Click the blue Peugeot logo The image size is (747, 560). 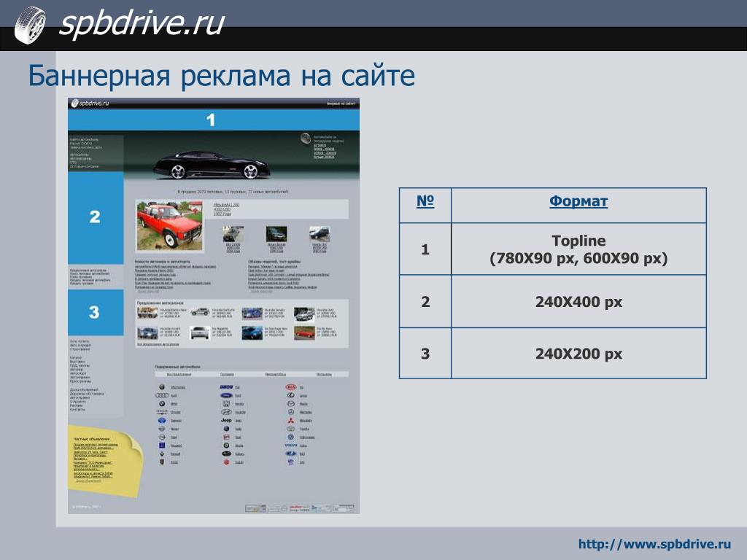click(x=162, y=446)
